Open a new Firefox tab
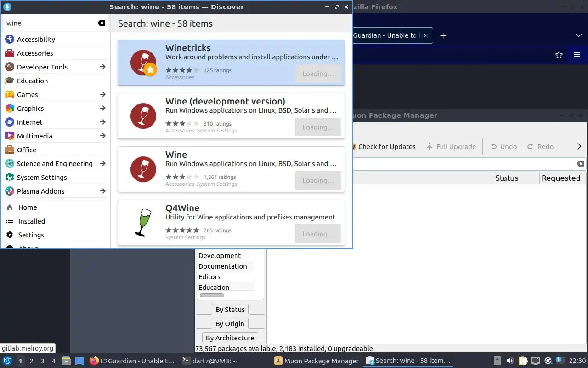The height and width of the screenshot is (368, 588). pyautogui.click(x=443, y=35)
